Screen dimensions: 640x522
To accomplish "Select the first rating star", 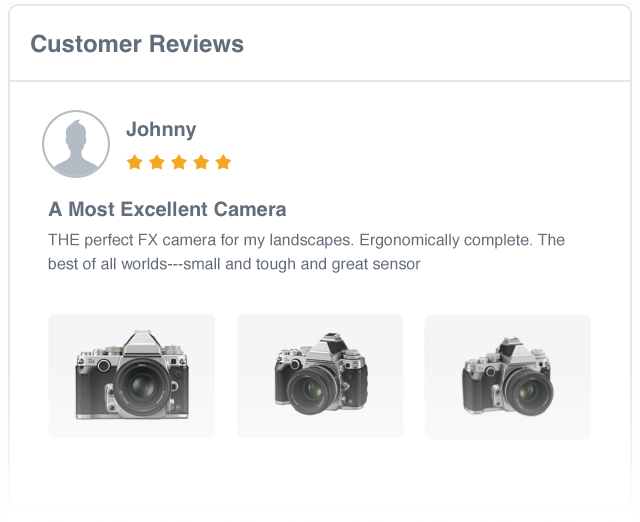I will pyautogui.click(x=135, y=162).
